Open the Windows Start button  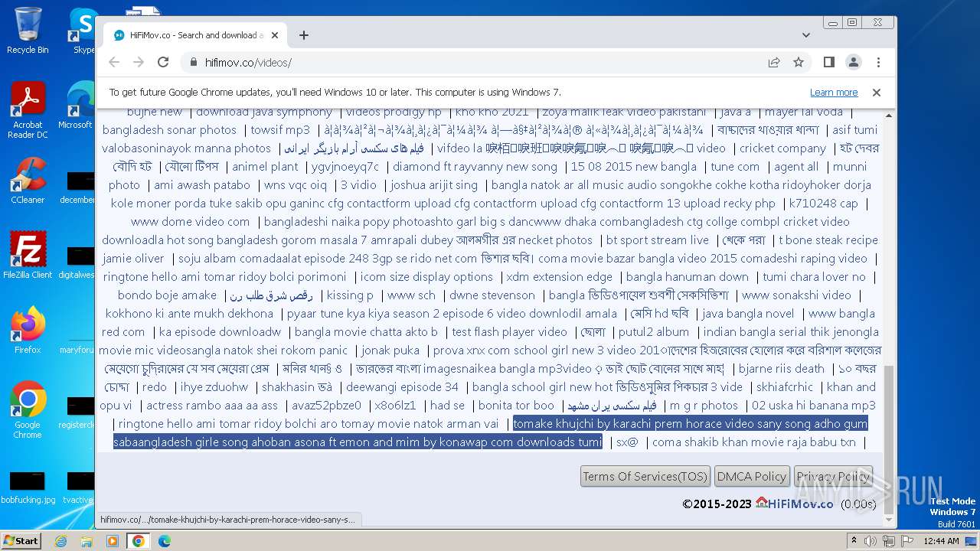point(21,540)
